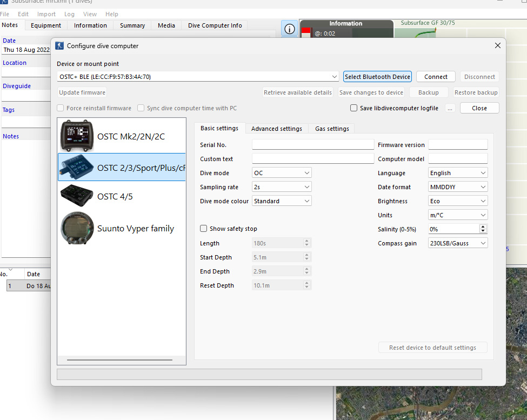
Task: Open the Date format MMDDYY dropdown
Action: pos(458,187)
